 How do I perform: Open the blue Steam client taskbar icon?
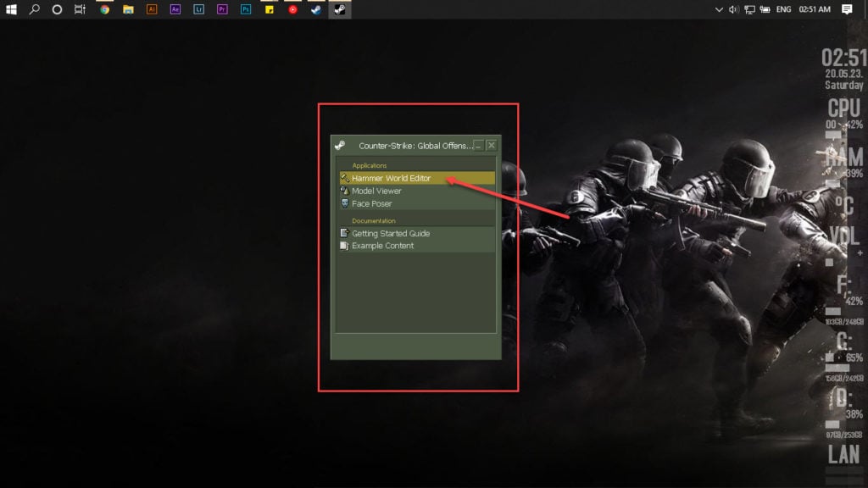point(316,9)
